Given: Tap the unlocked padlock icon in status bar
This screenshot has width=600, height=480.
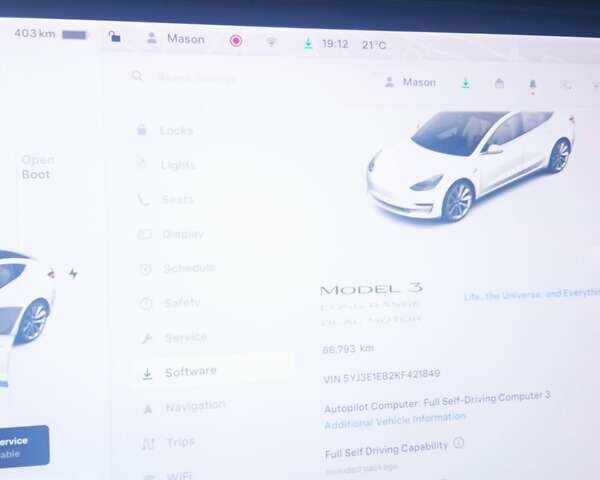Looking at the screenshot, I should coord(114,37).
